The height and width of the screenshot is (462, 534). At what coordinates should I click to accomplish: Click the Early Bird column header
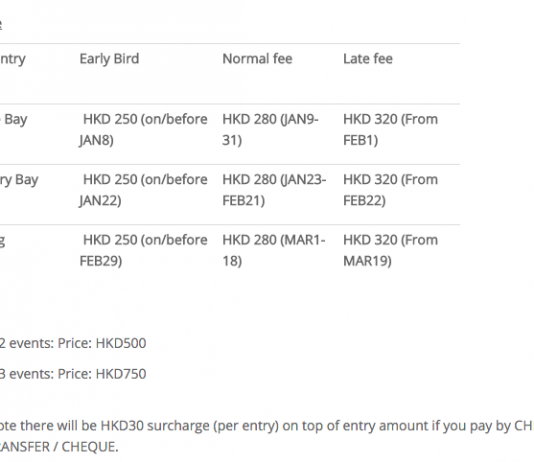(x=109, y=59)
